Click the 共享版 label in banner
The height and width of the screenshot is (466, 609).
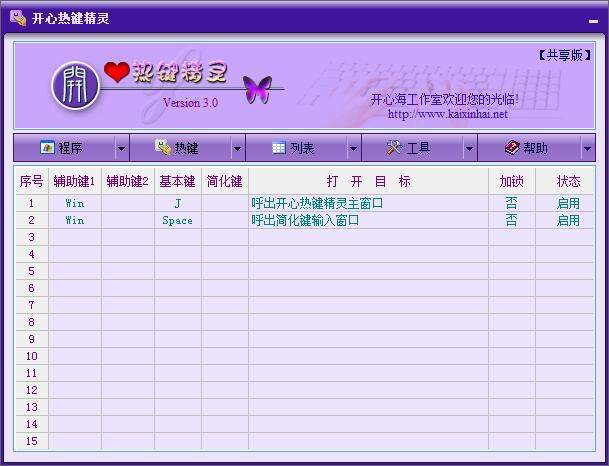(564, 55)
